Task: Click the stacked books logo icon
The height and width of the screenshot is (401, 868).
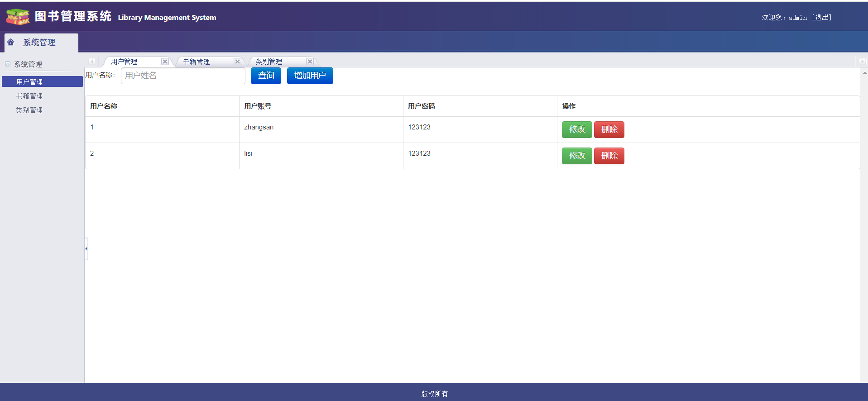Action: tap(18, 17)
